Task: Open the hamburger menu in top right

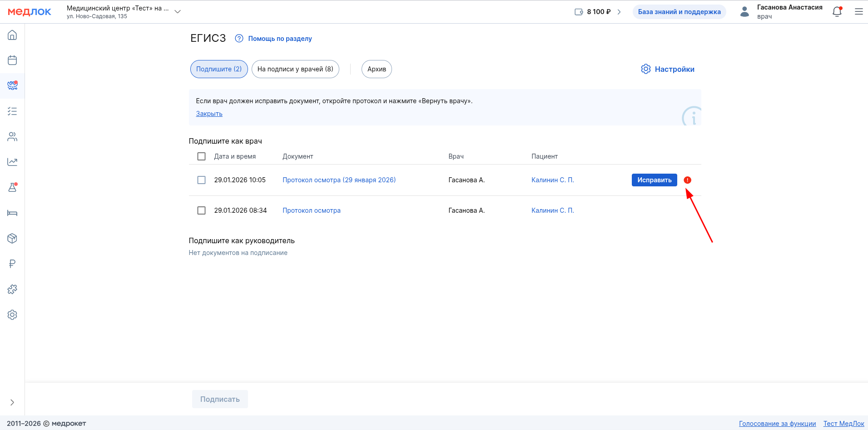Action: pos(858,12)
